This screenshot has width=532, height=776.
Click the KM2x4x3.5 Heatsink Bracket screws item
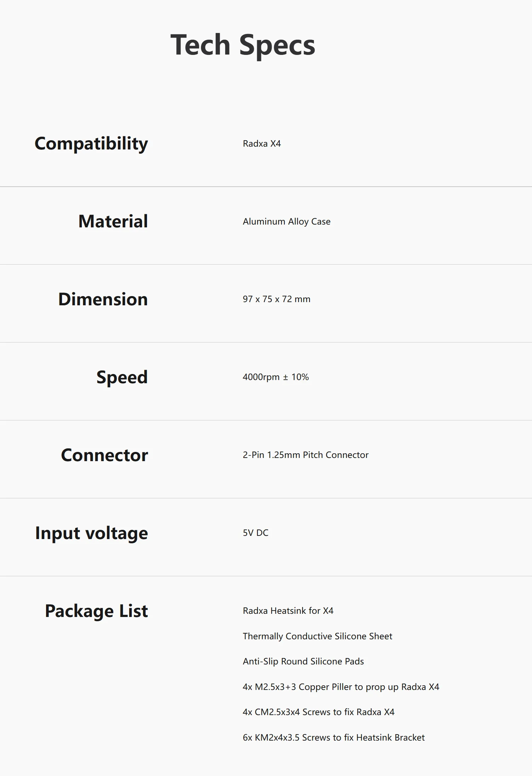pos(333,738)
